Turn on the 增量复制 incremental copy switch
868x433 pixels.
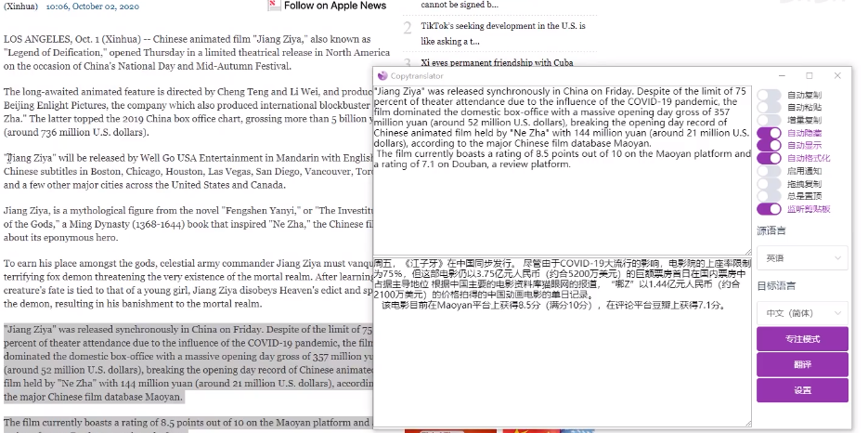769,120
